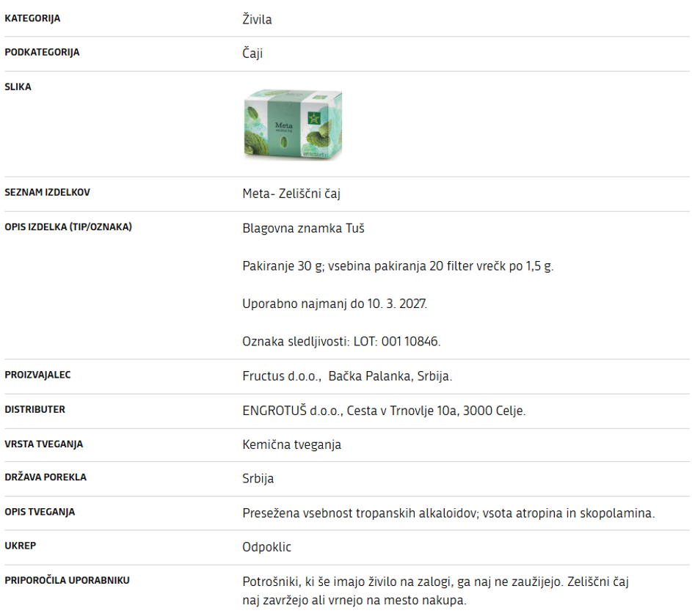Click the Živila category value

257,20
